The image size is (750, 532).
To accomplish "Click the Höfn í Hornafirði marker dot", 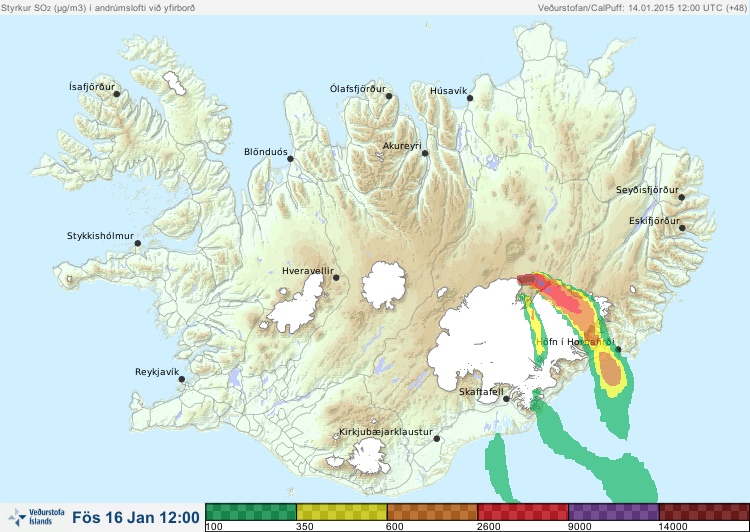I will (x=618, y=349).
